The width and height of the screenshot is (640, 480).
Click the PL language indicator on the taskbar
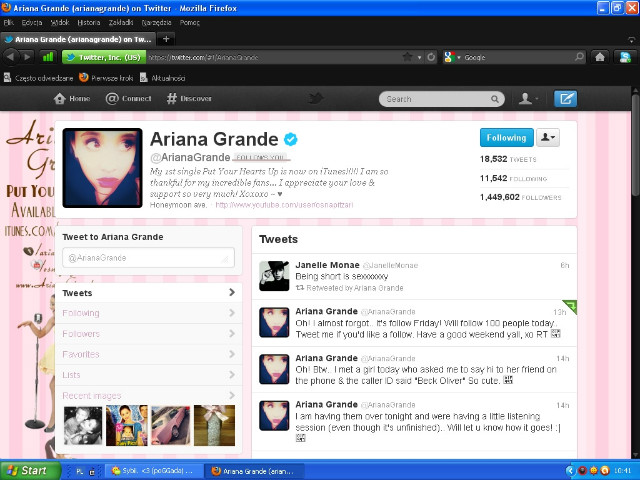(x=80, y=471)
